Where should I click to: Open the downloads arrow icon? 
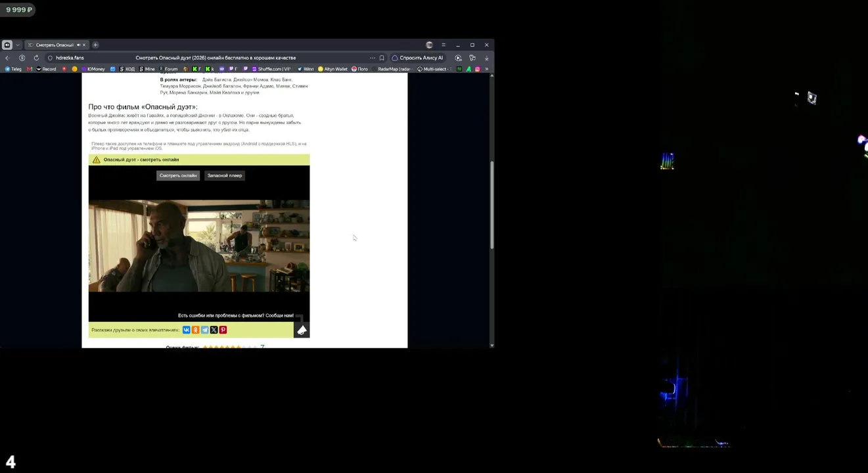[486, 58]
